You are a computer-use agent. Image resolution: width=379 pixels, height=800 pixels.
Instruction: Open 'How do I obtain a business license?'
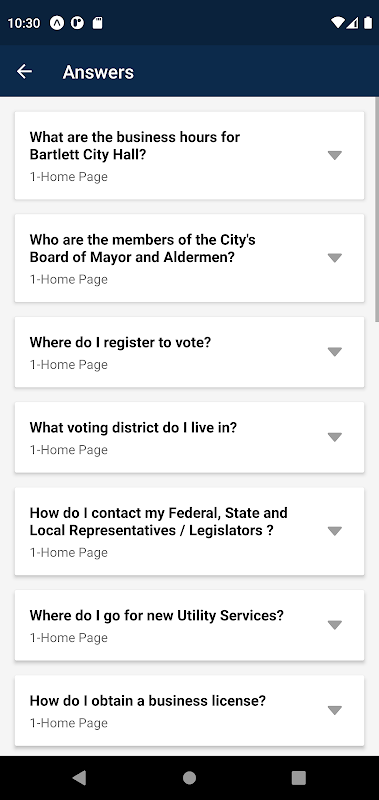click(x=147, y=701)
